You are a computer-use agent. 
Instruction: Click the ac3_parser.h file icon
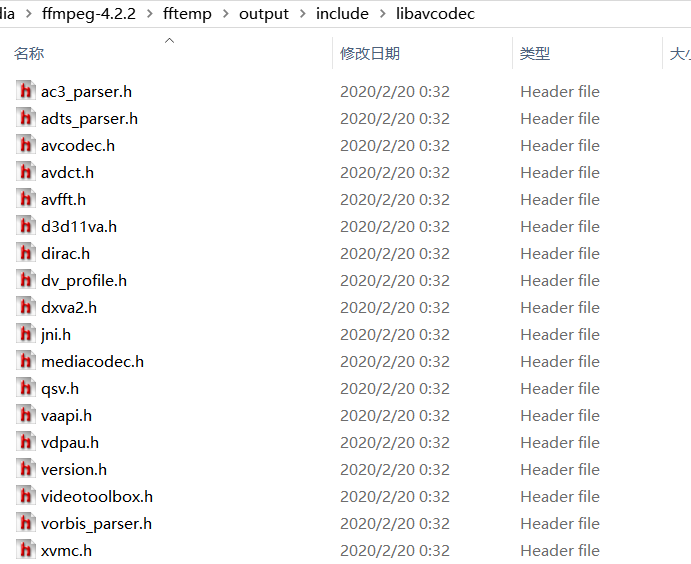(26, 91)
